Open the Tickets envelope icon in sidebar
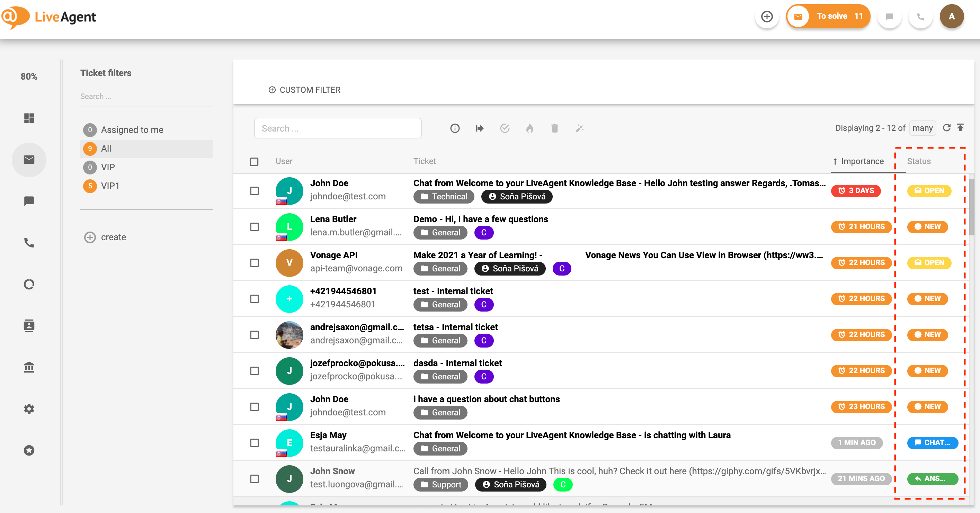Image resolution: width=980 pixels, height=513 pixels. [x=29, y=159]
